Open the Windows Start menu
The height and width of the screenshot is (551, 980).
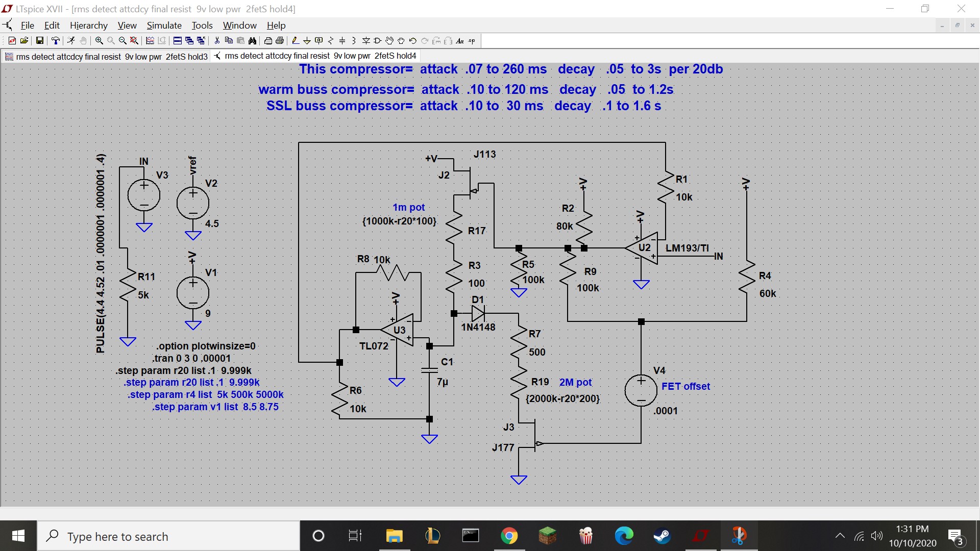click(18, 536)
